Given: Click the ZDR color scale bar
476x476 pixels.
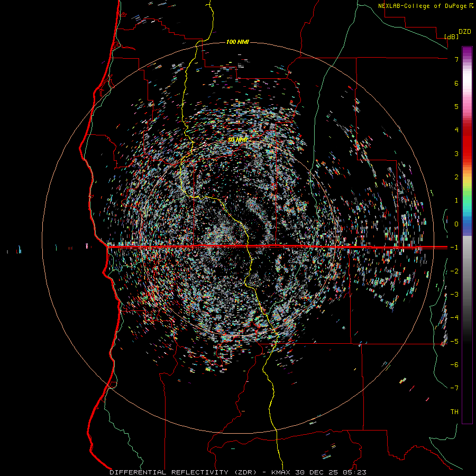Looking at the screenshot, I should point(467,235).
